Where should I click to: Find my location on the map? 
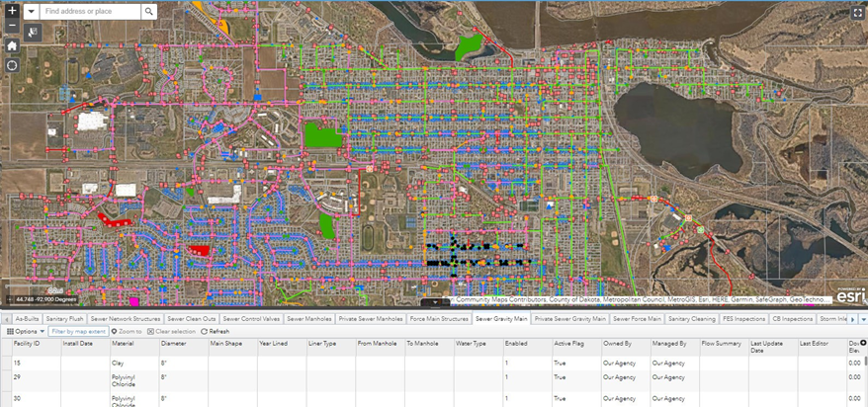point(13,65)
